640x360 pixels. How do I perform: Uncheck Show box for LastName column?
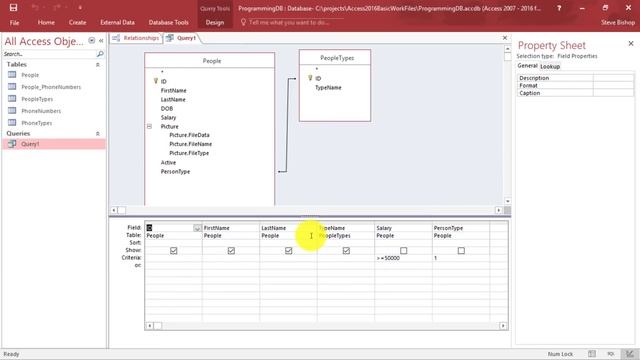click(289, 250)
